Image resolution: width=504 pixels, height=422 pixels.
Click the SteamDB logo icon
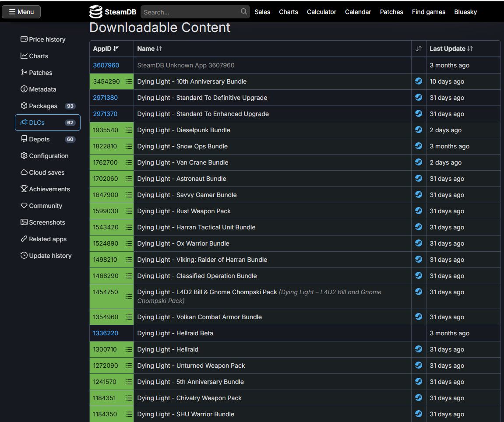coord(95,12)
